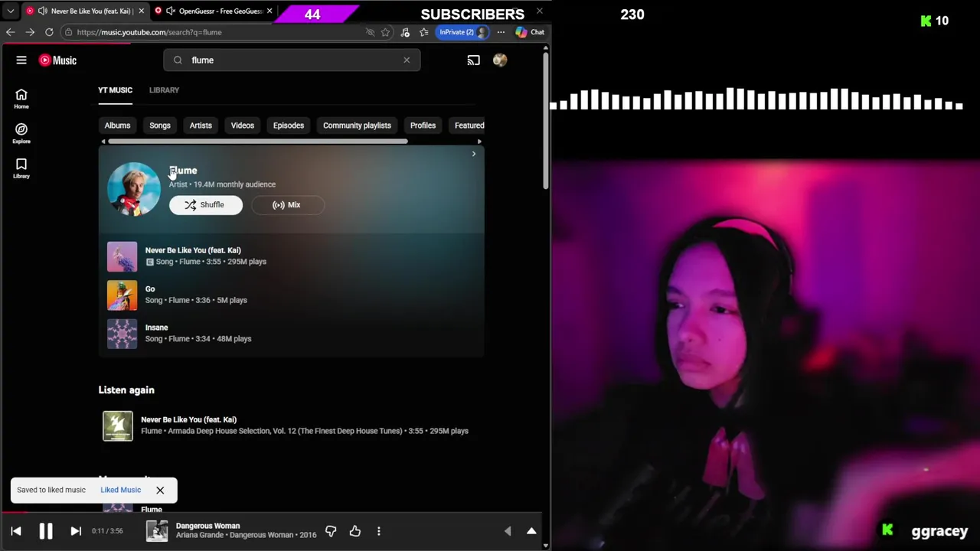Go back in the browser

pos(10,32)
